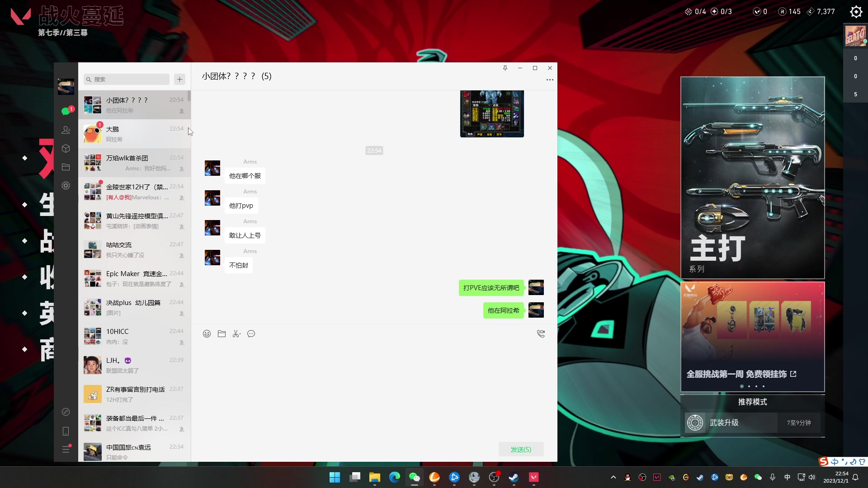Open 大鹏 direct message chat
Image resolution: width=868 pixels, height=488 pixels.
click(134, 133)
